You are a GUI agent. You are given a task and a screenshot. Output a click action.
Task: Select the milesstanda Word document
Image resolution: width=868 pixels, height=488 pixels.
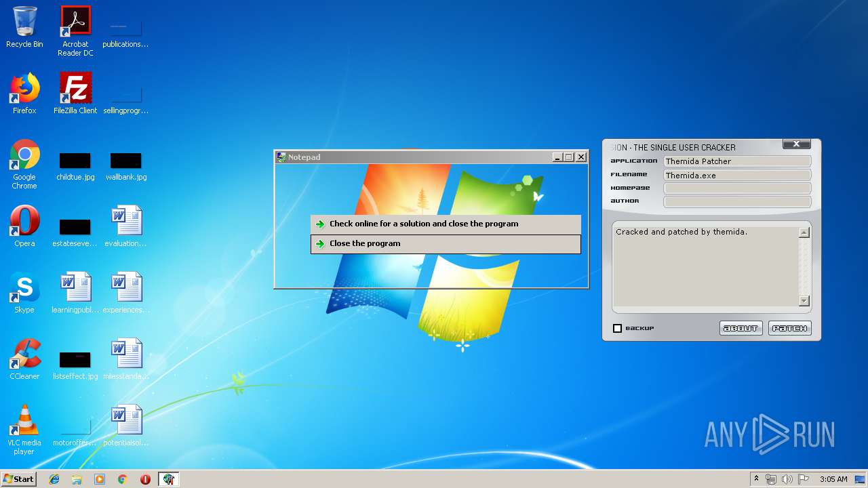pyautogui.click(x=126, y=359)
